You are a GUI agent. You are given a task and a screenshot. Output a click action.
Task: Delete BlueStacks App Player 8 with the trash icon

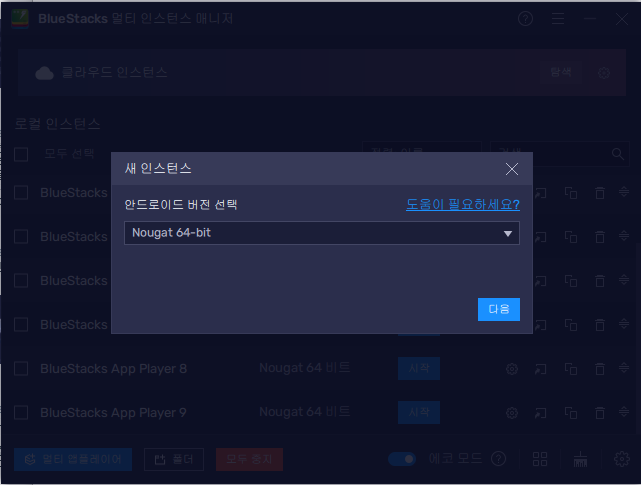[x=600, y=369]
